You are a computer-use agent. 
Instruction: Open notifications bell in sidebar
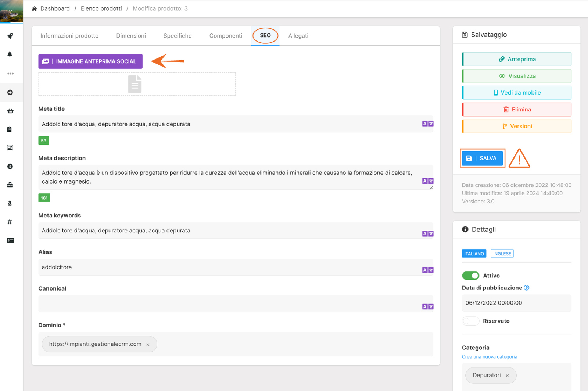(10, 54)
